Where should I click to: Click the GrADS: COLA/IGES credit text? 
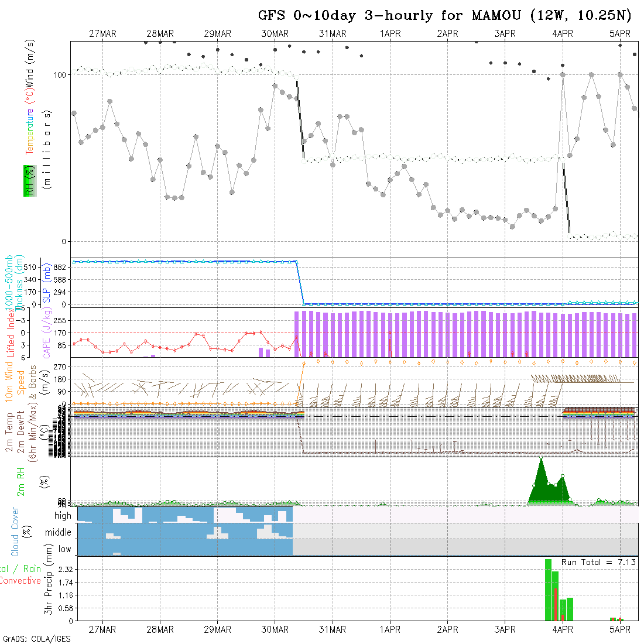tap(37, 639)
